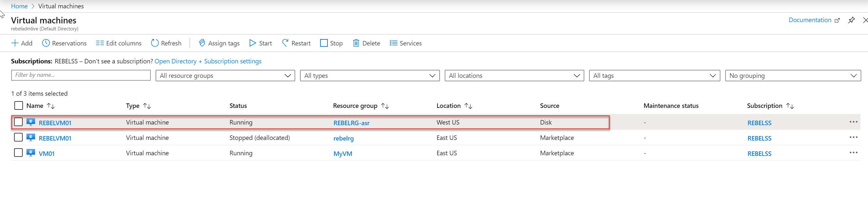Viewport: 868px width, 202px height.
Task: Click the Edit columns icon
Action: (100, 43)
